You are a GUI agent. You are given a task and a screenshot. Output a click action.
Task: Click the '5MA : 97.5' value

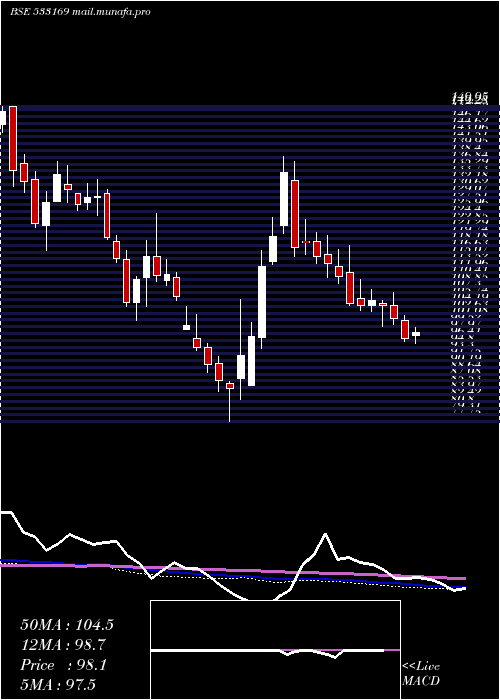[x=58, y=685]
